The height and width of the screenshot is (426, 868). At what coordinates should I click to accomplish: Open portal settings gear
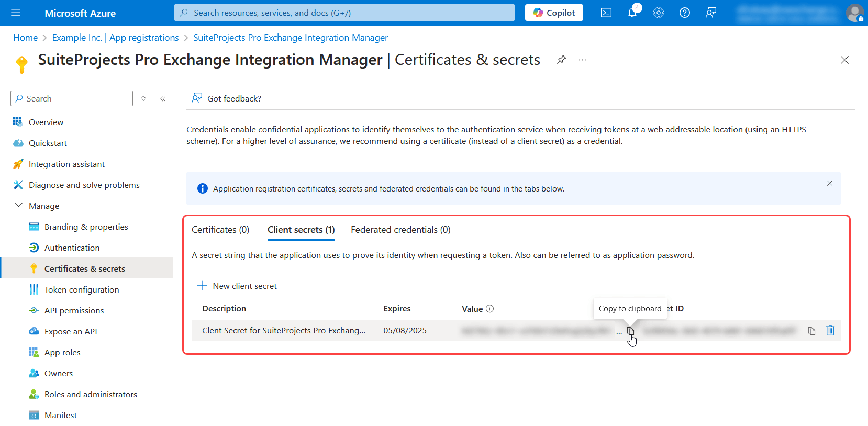(x=659, y=13)
